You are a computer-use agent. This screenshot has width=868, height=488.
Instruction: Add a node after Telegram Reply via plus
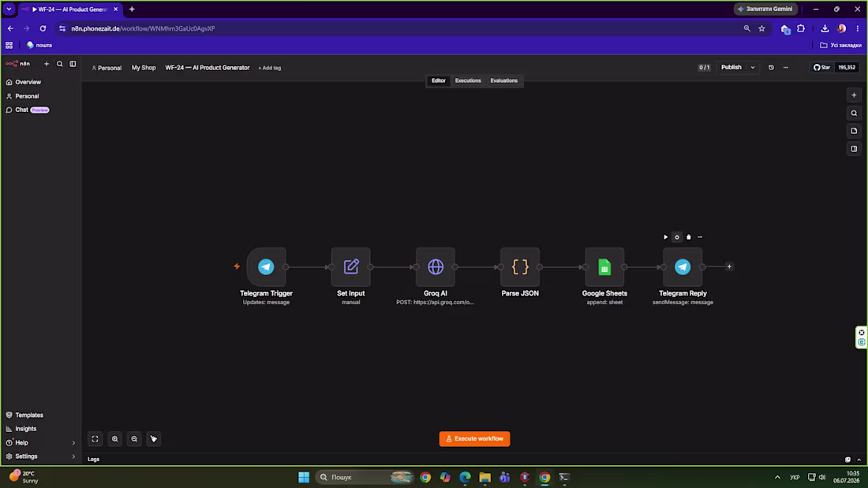point(729,266)
